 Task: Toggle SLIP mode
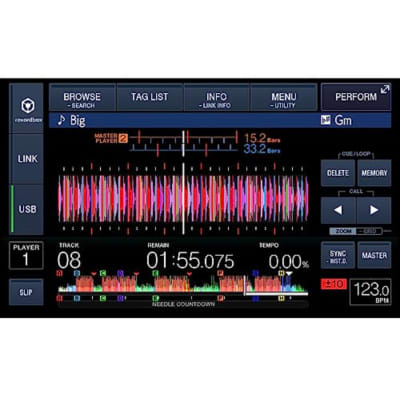tap(26, 292)
